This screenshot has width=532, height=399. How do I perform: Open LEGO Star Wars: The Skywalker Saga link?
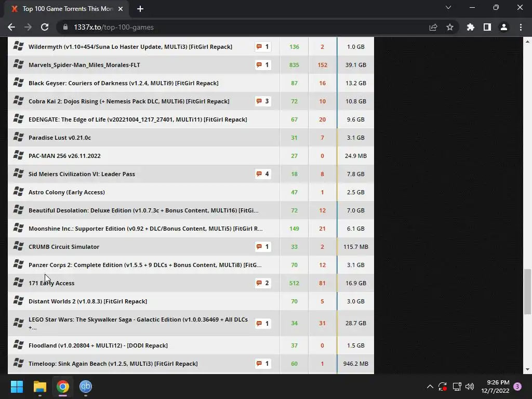point(138,323)
